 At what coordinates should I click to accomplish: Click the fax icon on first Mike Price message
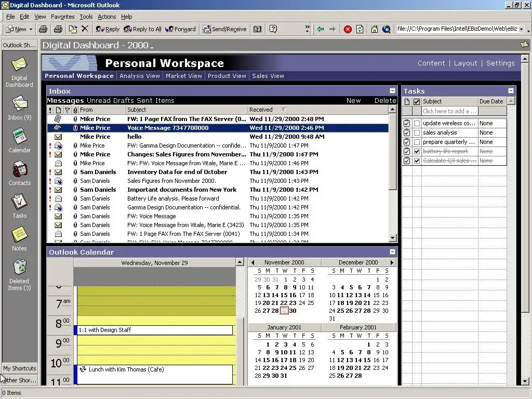click(58, 119)
